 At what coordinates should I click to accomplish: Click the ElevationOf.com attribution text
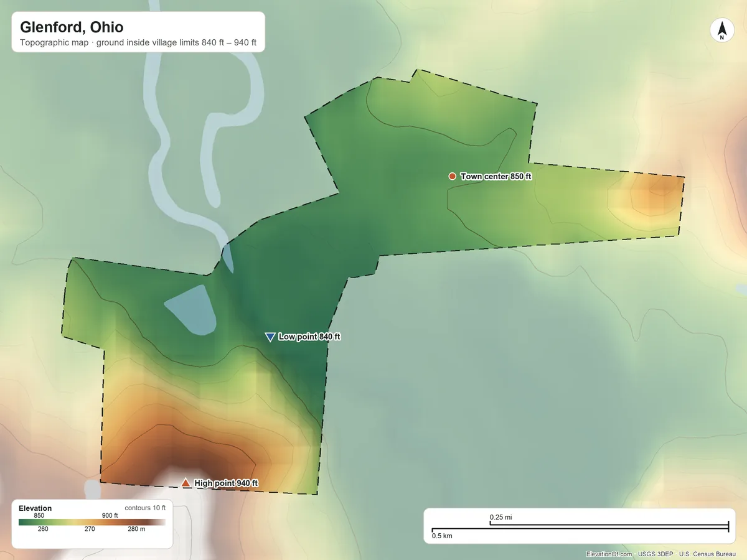click(609, 554)
